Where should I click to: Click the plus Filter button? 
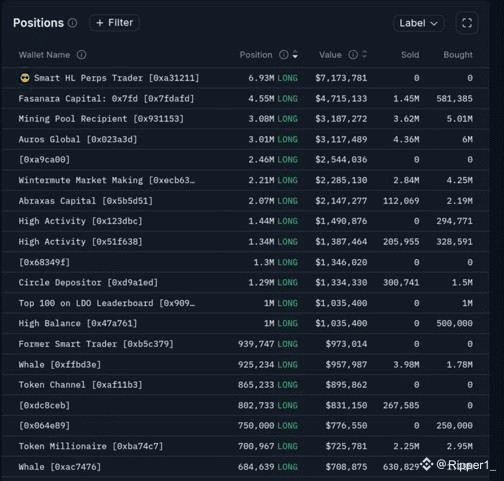click(114, 23)
